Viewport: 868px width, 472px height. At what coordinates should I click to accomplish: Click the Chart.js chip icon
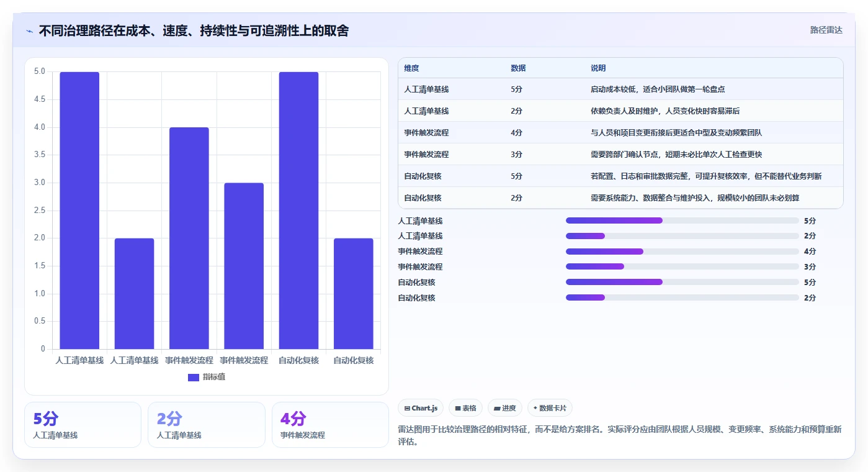407,409
